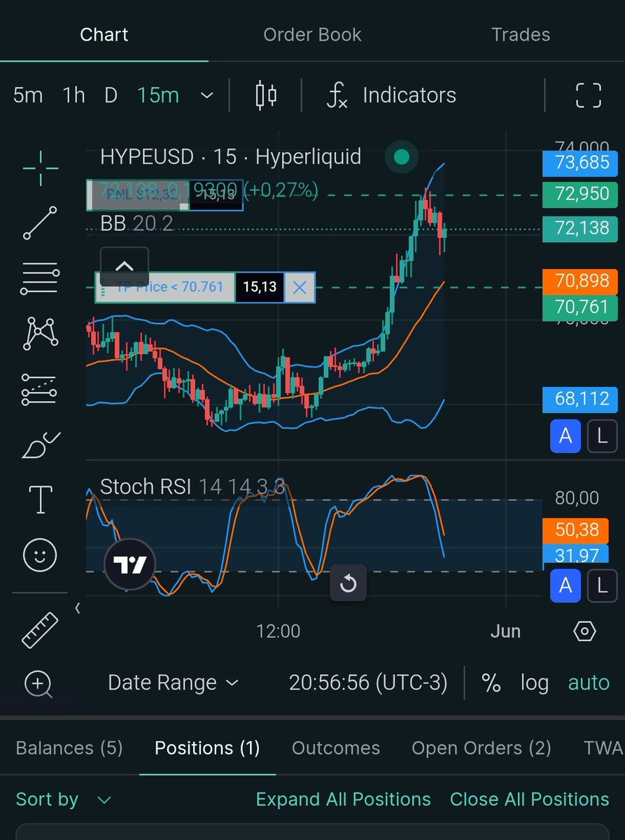625x840 pixels.
Task: Enable log scale in bottom bar
Action: point(534,682)
